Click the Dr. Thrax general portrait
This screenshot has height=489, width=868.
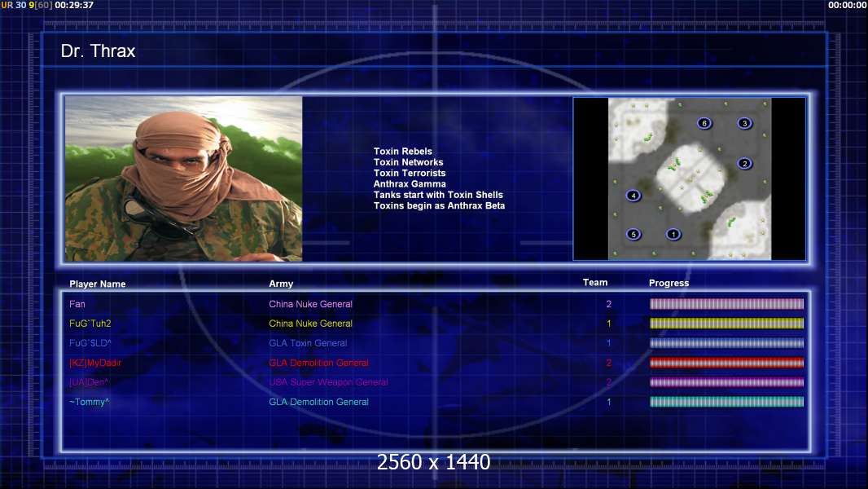pos(184,178)
